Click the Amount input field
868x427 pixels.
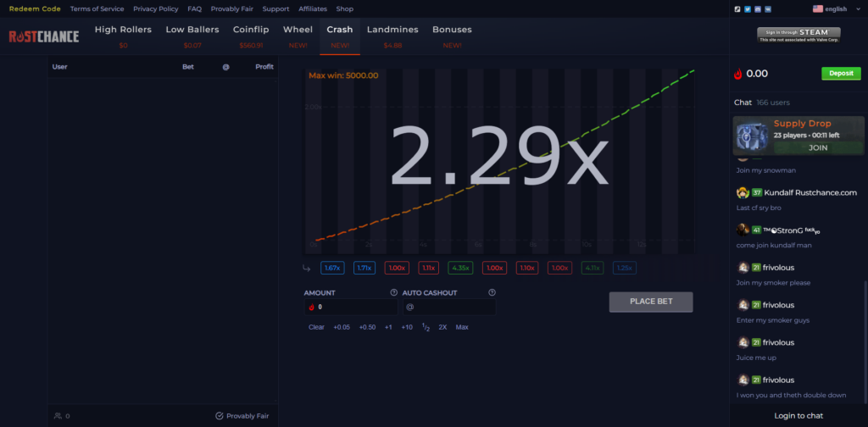[x=351, y=307]
